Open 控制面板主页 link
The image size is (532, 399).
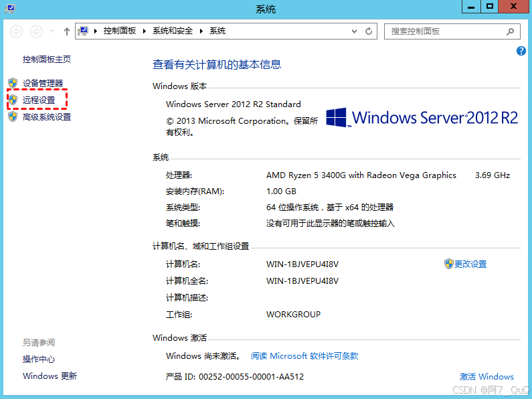coord(47,60)
